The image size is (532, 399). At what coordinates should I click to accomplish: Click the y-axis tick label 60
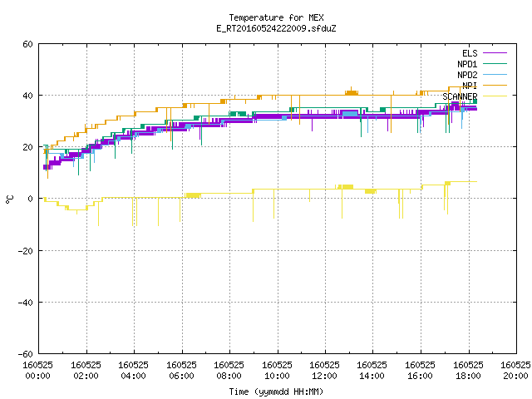27,44
